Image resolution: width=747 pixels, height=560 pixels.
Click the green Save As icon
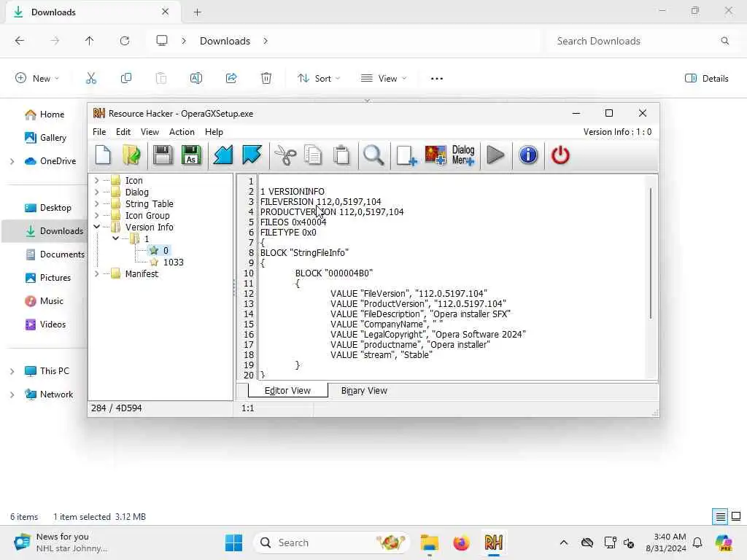(191, 155)
